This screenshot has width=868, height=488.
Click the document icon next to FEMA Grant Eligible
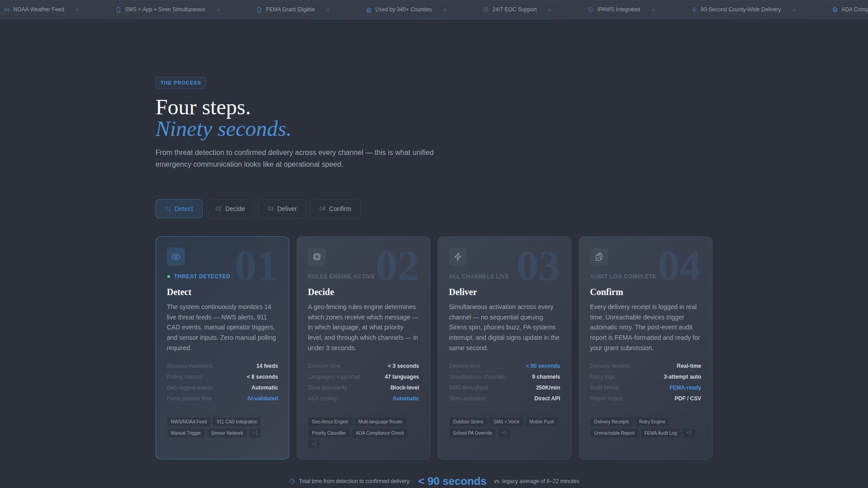(x=259, y=9)
